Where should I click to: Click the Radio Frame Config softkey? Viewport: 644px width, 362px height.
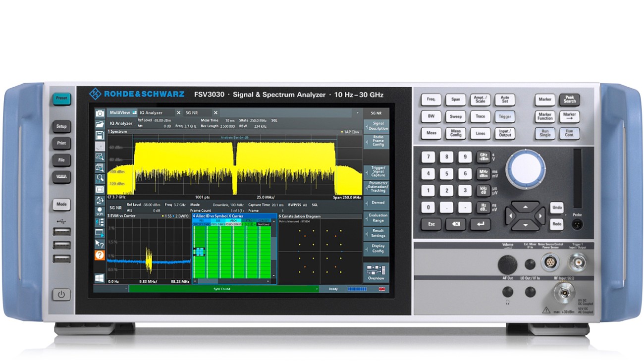coord(377,141)
